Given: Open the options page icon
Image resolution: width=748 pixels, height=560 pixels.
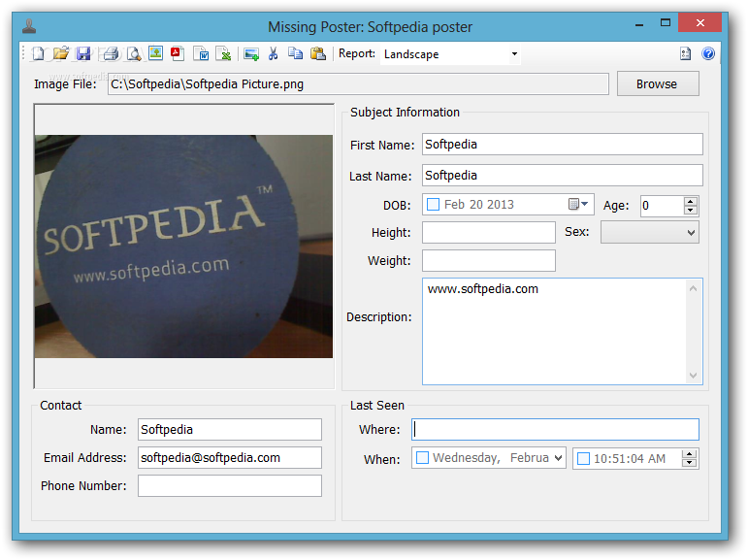Looking at the screenshot, I should [x=686, y=54].
